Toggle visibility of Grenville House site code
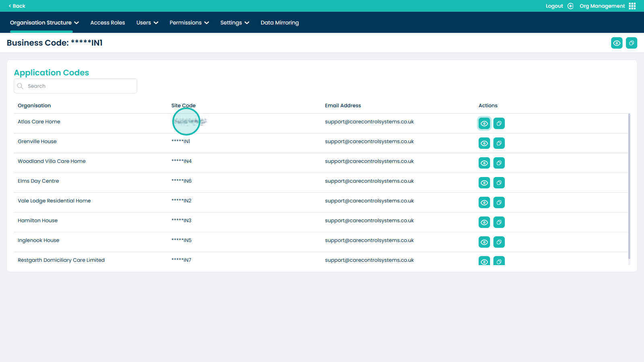Image resolution: width=644 pixels, height=362 pixels. tap(484, 143)
